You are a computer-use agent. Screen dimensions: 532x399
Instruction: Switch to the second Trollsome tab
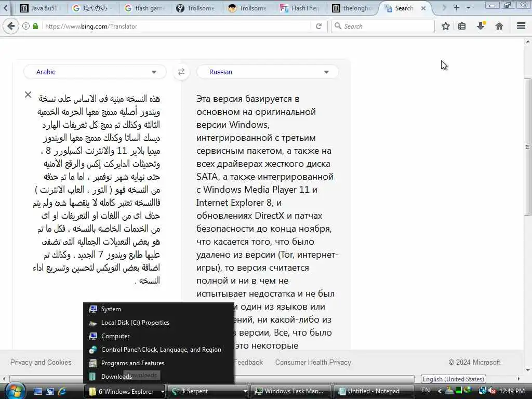(x=248, y=8)
